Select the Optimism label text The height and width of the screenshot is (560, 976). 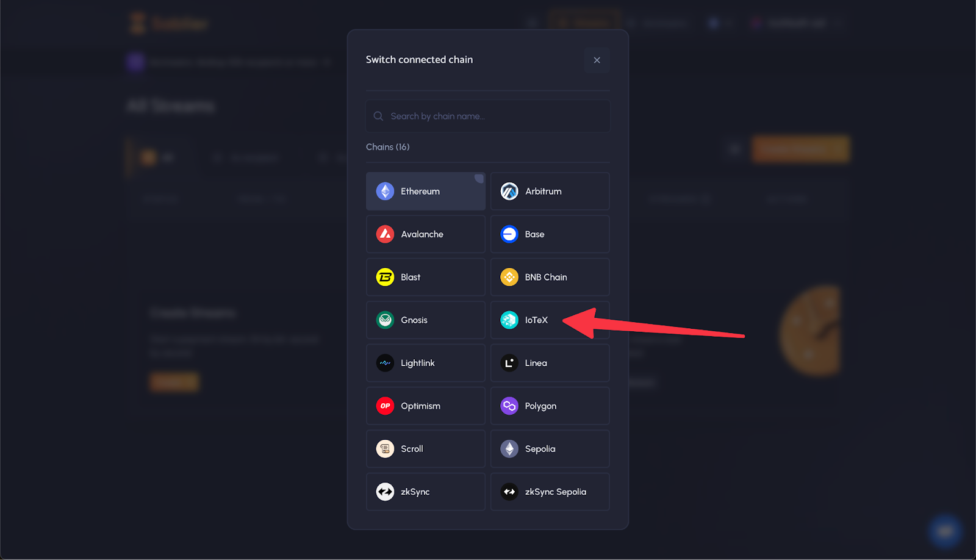pyautogui.click(x=421, y=406)
